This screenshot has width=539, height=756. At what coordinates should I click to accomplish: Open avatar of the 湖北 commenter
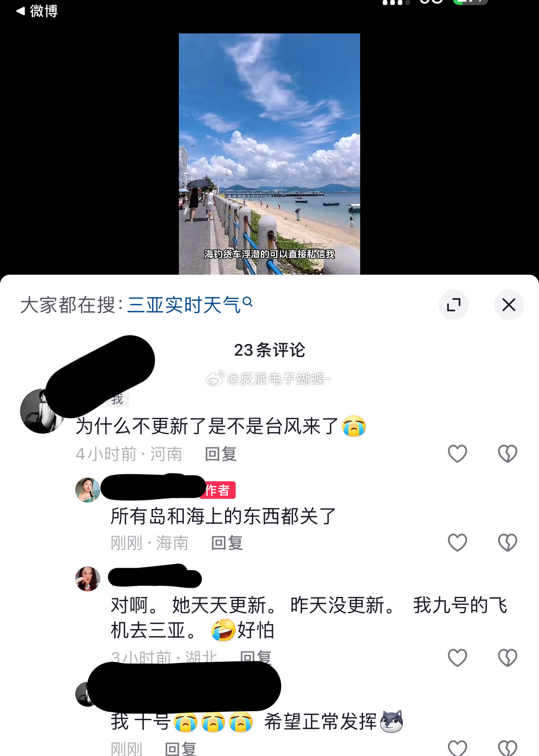(88, 579)
